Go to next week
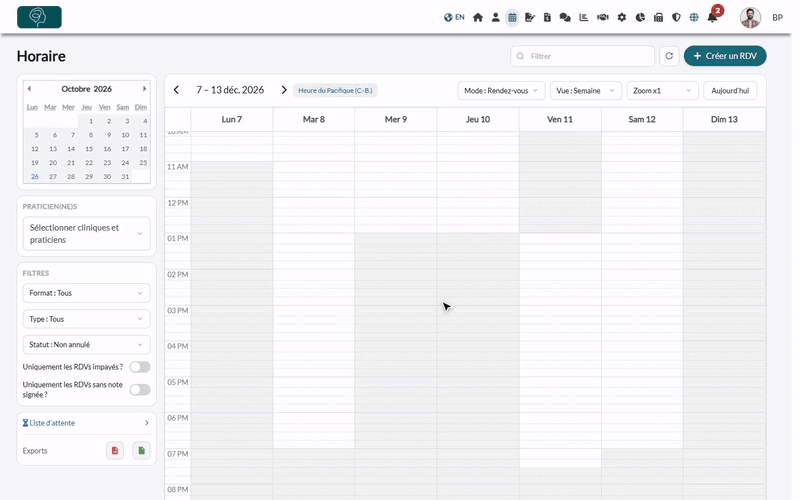The width and height of the screenshot is (800, 500). coord(284,90)
